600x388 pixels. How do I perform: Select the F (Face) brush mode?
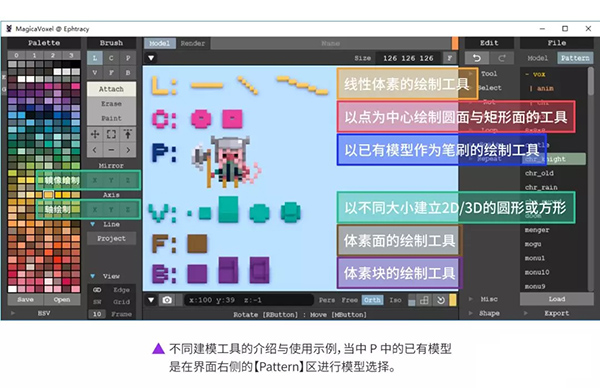coord(111,72)
